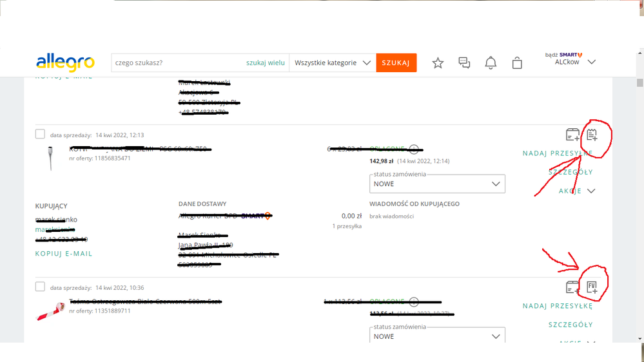The height and width of the screenshot is (362, 644).
Task: Tick the checkbox for the 10:36 order
Action: pos(40,287)
